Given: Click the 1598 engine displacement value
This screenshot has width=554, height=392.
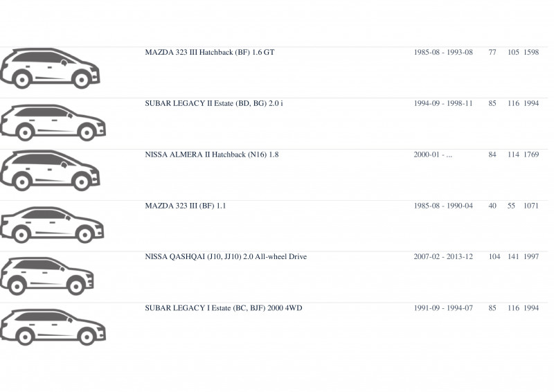Looking at the screenshot, I should [531, 53].
